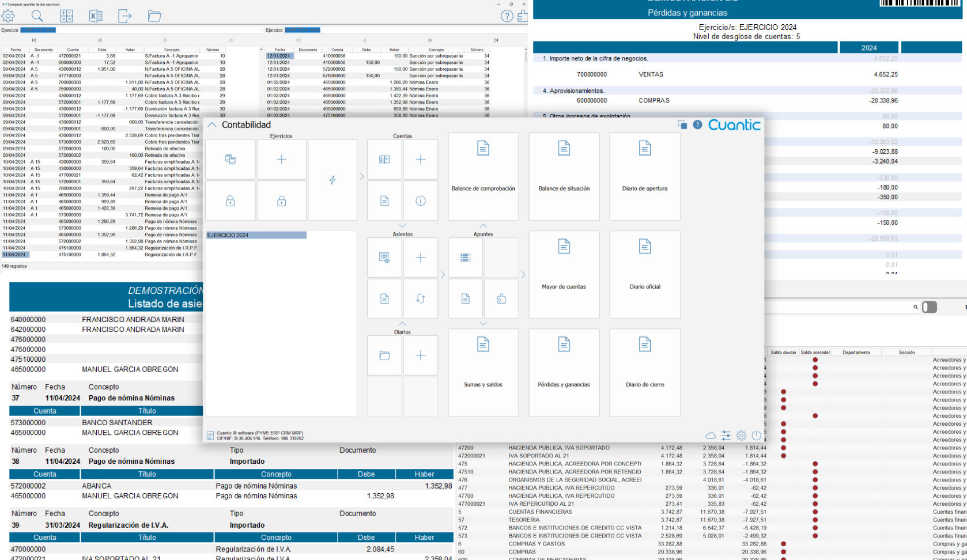The width and height of the screenshot is (967, 560).
Task: Click the cloud icon in Contabilidad footer
Action: point(711,436)
